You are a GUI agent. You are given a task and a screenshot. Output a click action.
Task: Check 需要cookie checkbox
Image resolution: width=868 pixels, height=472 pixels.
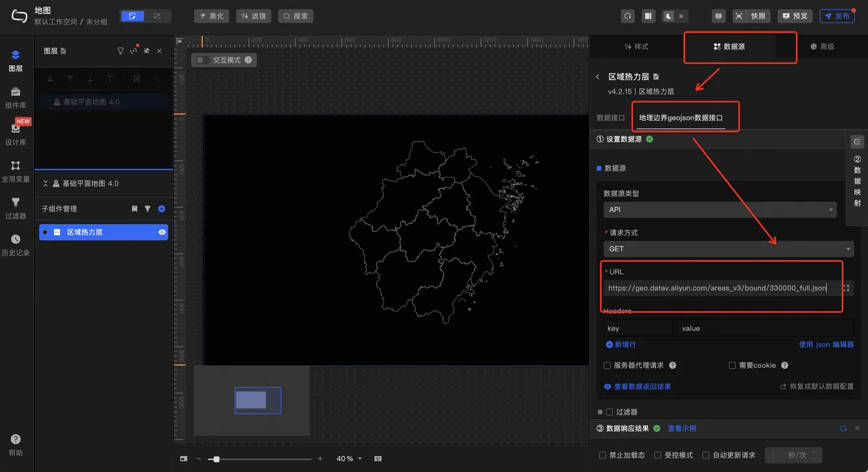pyautogui.click(x=732, y=365)
